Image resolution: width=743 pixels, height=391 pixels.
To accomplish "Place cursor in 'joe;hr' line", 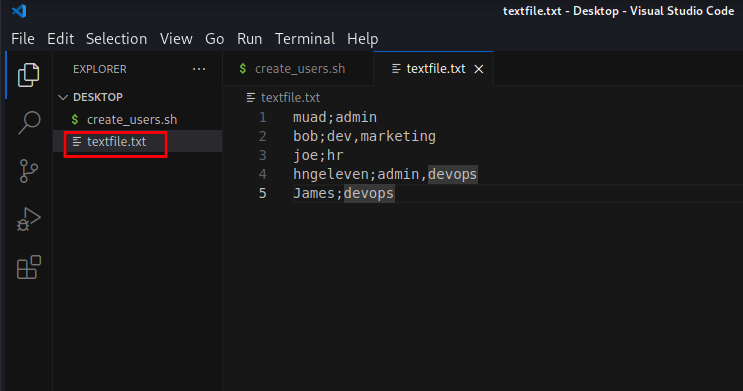I will [318, 155].
